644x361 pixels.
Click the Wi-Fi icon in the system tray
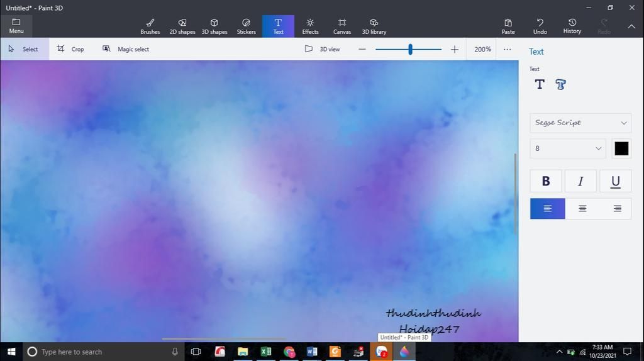[582, 352]
